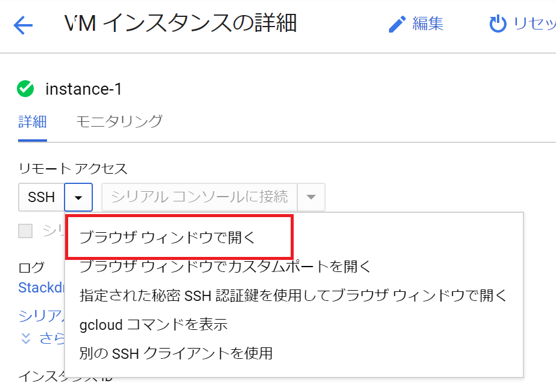This screenshot has height=392, width=556.
Task: Click the instance-1 name heading
Action: pyautogui.click(x=84, y=89)
